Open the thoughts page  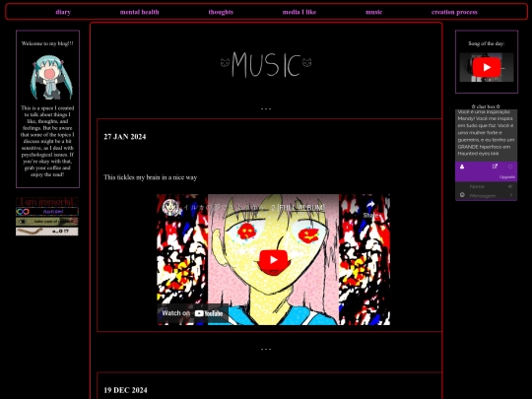(221, 12)
